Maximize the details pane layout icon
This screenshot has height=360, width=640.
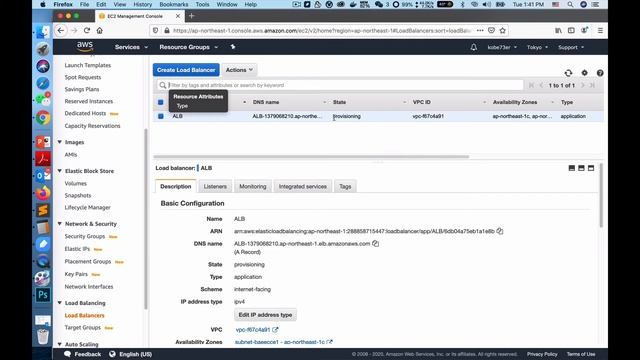pos(591,168)
